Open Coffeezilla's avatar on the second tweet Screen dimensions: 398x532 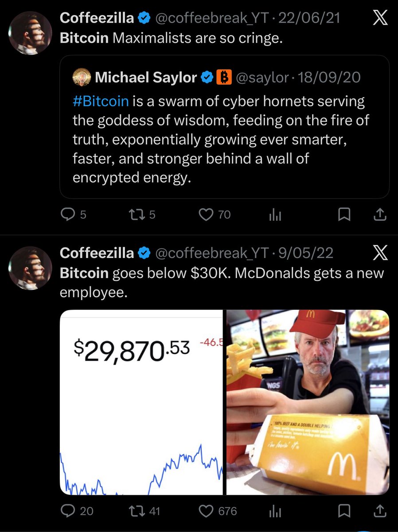(31, 268)
